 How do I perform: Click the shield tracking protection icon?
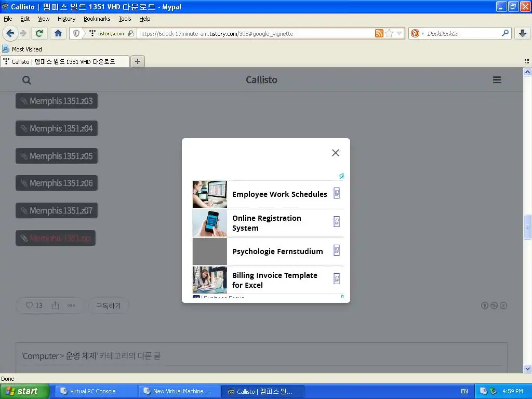click(76, 33)
